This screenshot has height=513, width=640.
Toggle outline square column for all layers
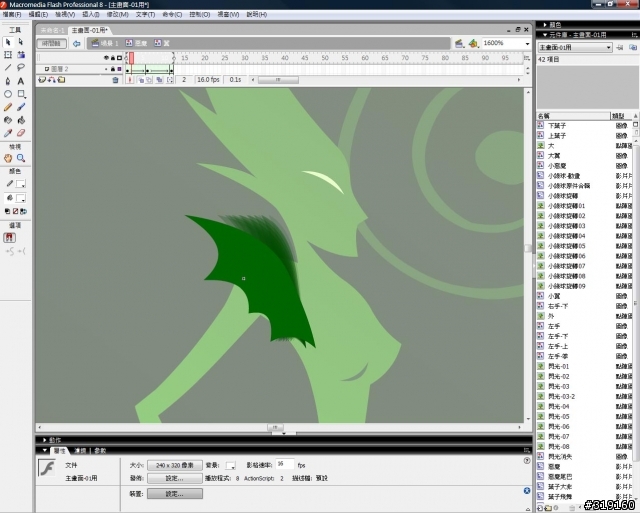click(119, 58)
